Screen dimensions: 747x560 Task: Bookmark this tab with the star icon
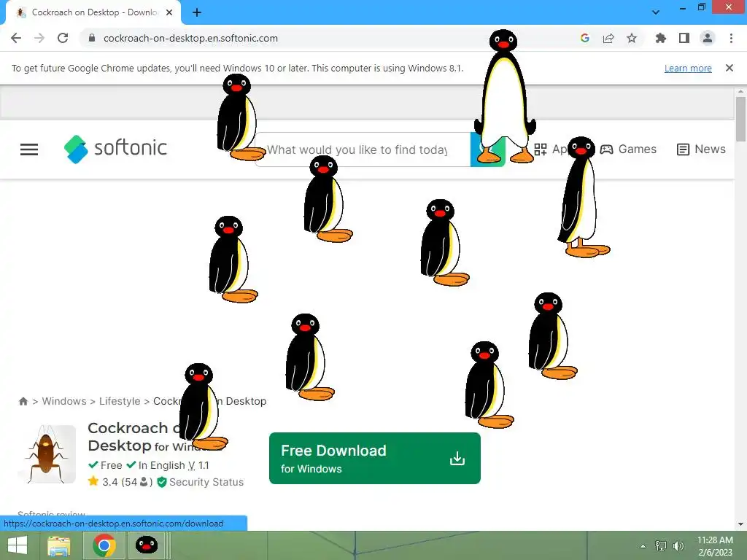[x=632, y=38]
